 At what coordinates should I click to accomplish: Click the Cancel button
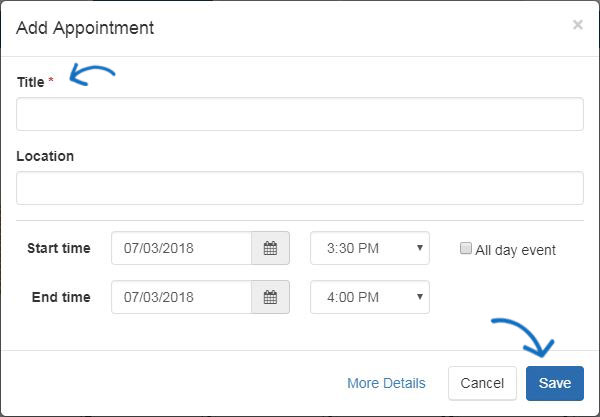tap(482, 383)
